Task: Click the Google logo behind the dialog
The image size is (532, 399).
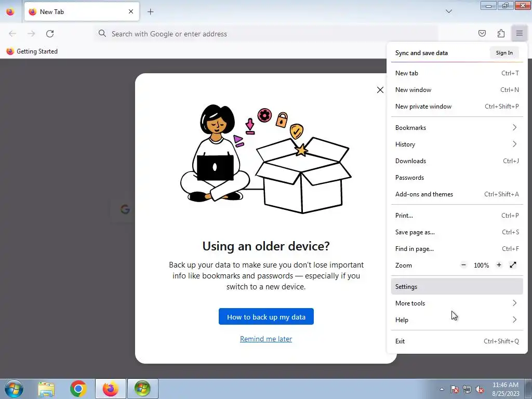Action: click(x=125, y=209)
